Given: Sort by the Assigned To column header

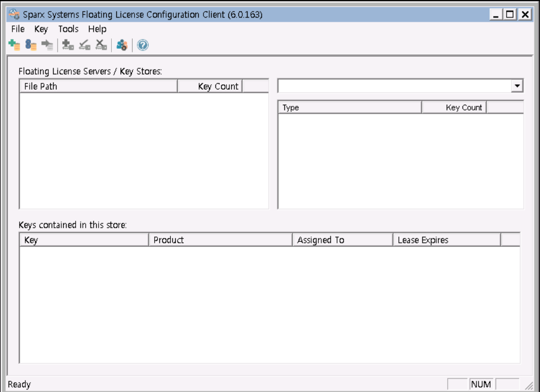Looking at the screenshot, I should (343, 240).
